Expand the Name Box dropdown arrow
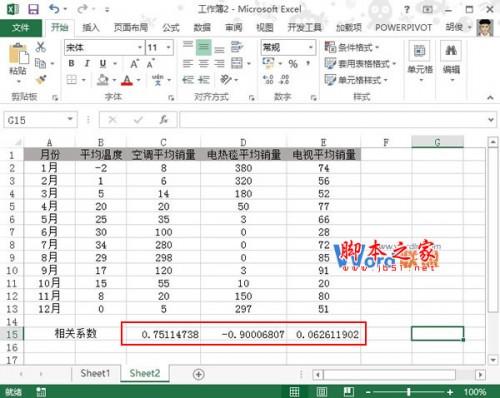 point(70,119)
